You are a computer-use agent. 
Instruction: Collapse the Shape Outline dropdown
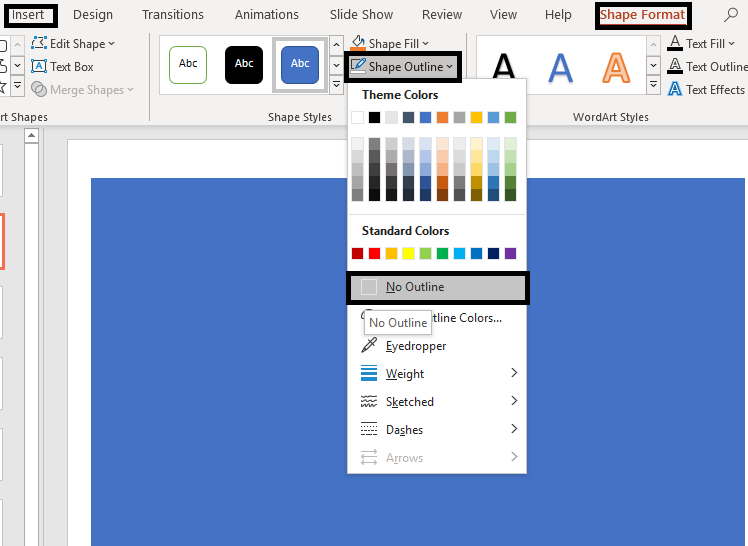point(402,67)
